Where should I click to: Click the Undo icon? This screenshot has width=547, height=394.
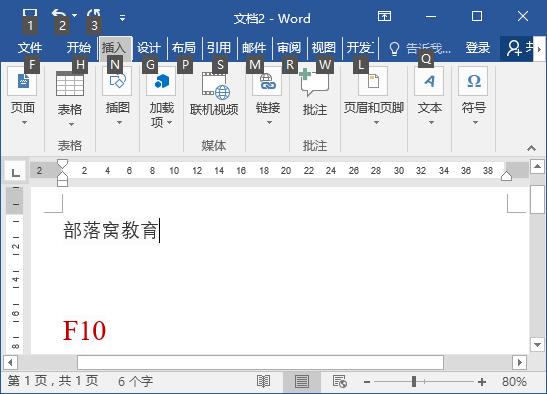59,15
